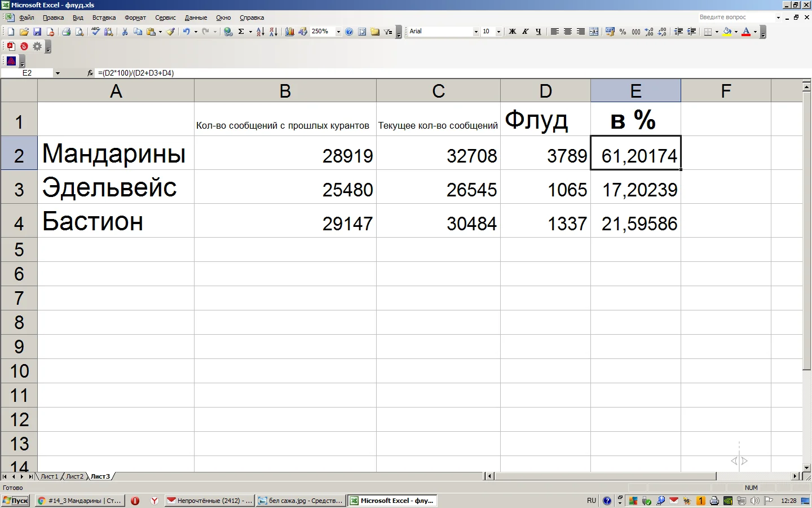Viewport: 812px width, 508px height.
Task: Click the AutoSum sigma icon
Action: [x=241, y=32]
